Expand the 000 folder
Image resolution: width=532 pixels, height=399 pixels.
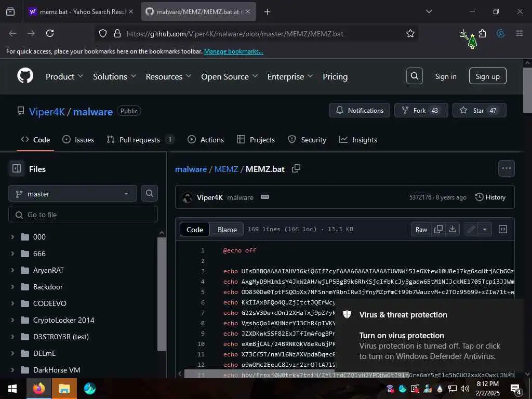click(12, 237)
